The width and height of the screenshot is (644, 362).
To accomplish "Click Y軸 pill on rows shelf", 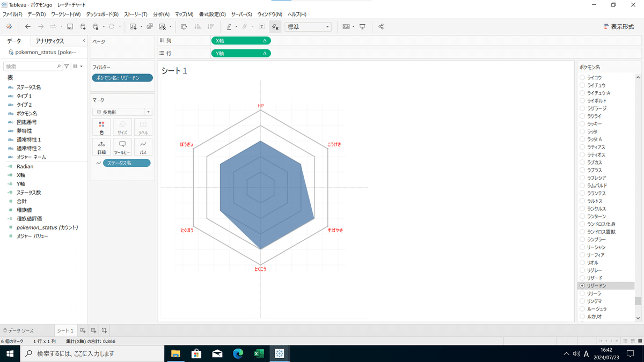I will 241,53.
